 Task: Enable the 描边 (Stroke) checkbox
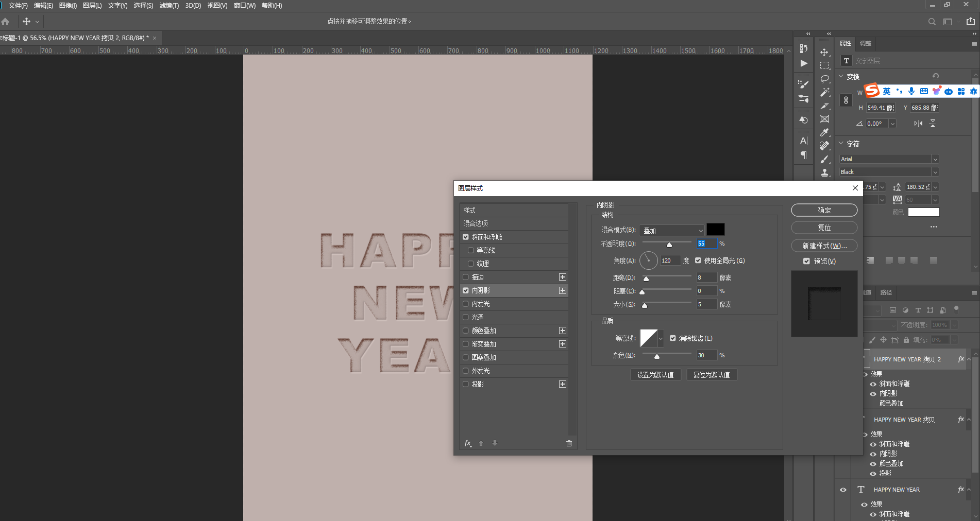(466, 277)
